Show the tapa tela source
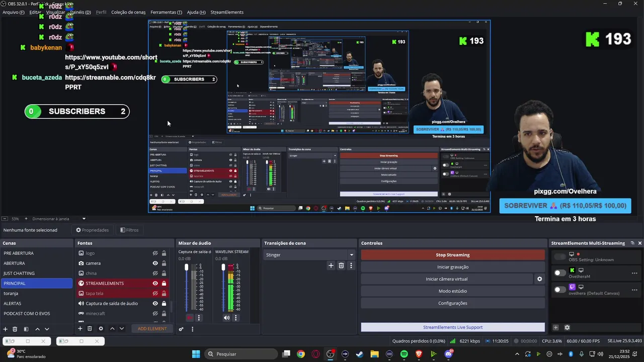 coord(155,294)
